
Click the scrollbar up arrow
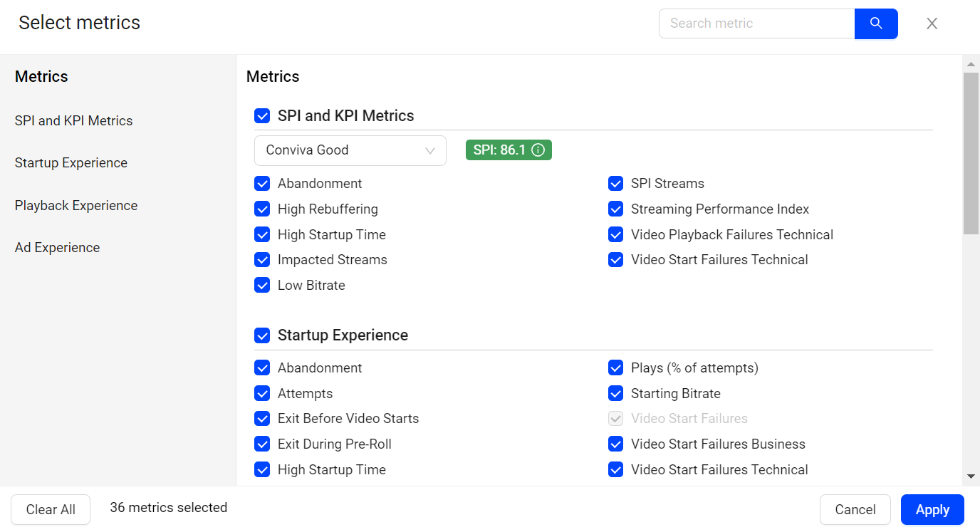point(971,64)
